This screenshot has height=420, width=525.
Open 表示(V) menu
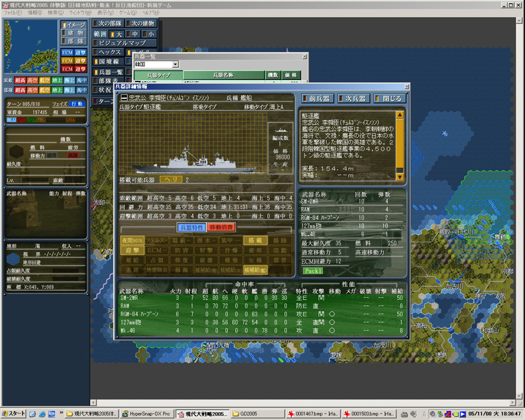point(105,12)
